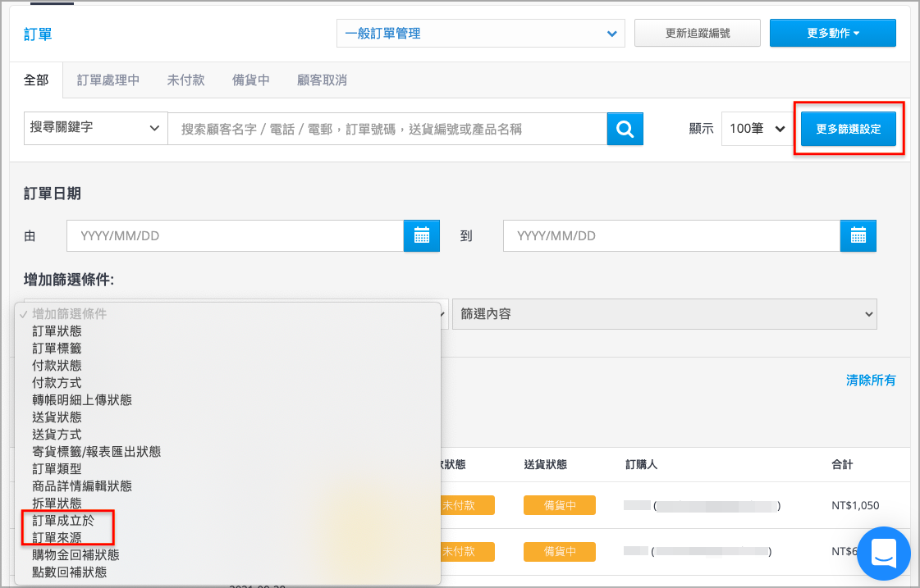Click the 訂單 page title link
The height and width of the screenshot is (588, 920).
38,34
